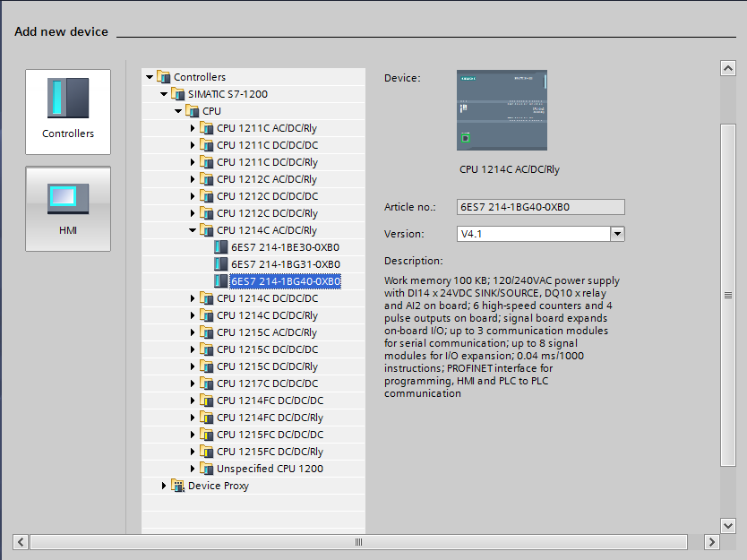747x560 pixels.
Task: Collapse the Controllers tree node
Action: coord(150,77)
